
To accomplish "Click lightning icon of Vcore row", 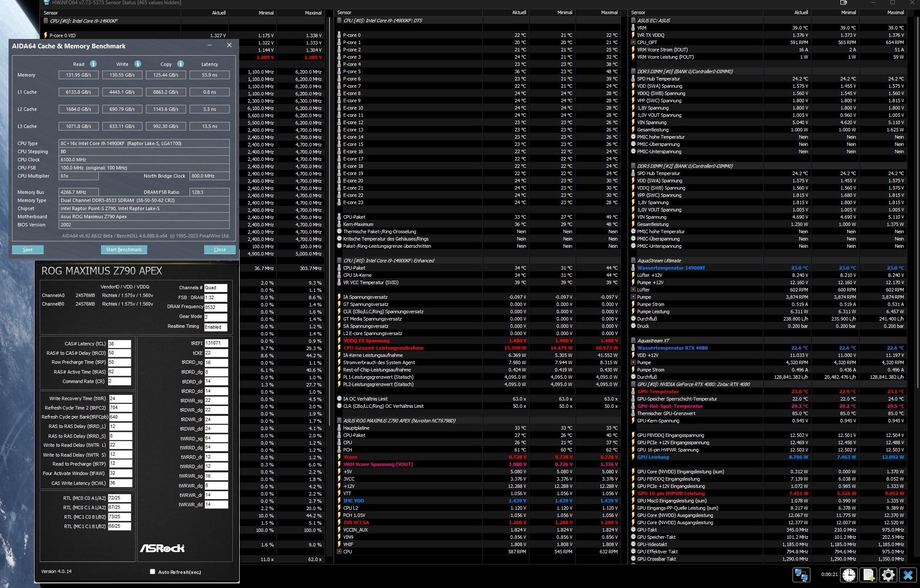I will pyautogui.click(x=339, y=457).
